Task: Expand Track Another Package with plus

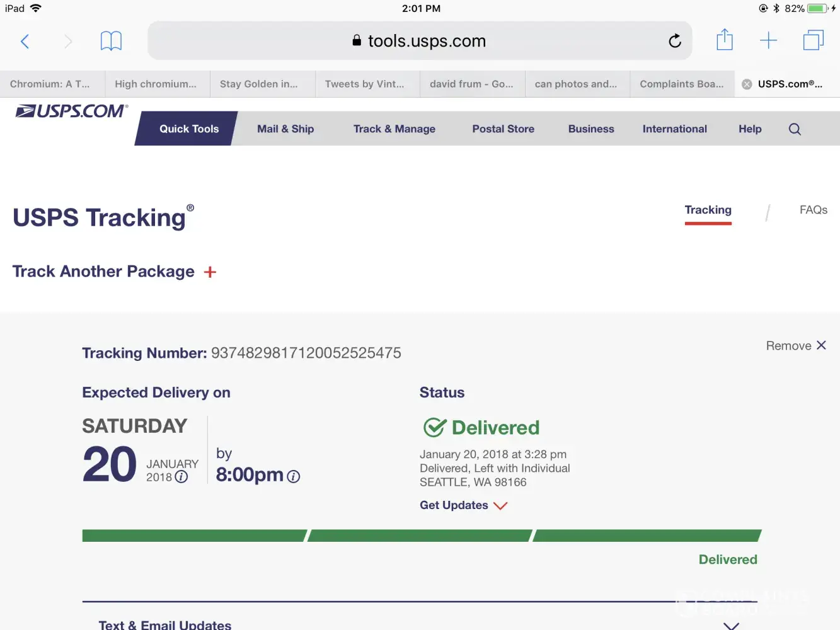Action: coord(210,272)
